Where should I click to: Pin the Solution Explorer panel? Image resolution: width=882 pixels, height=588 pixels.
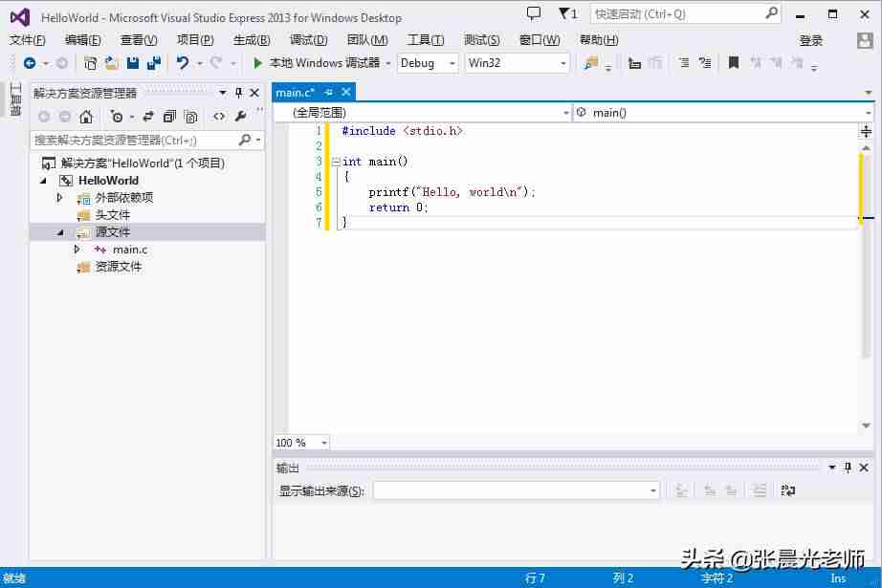tap(238, 92)
